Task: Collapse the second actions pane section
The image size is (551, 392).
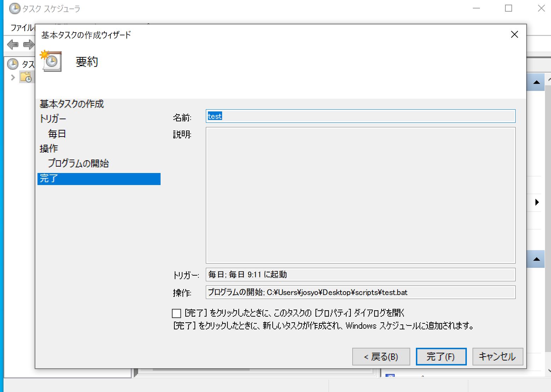Action: [x=536, y=259]
